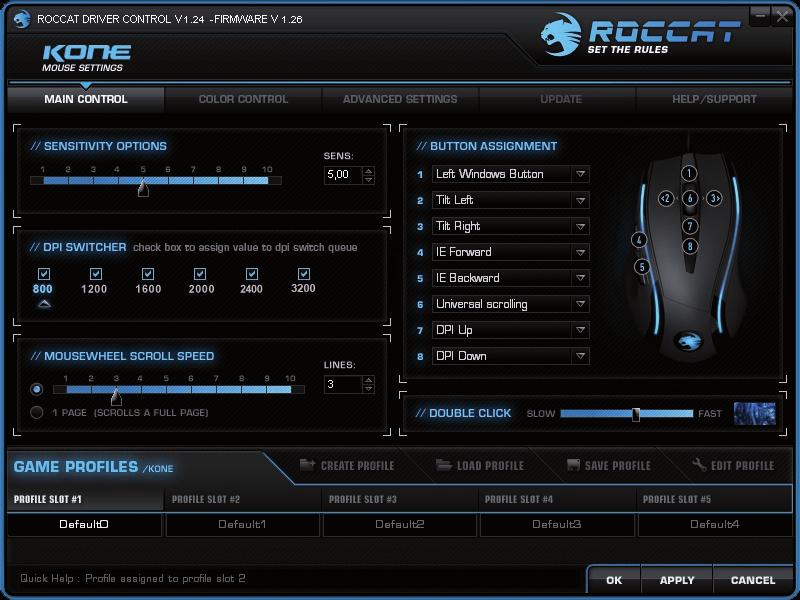Click tilt-right marker 3 on mouse diagram
The height and width of the screenshot is (600, 800).
[714, 198]
